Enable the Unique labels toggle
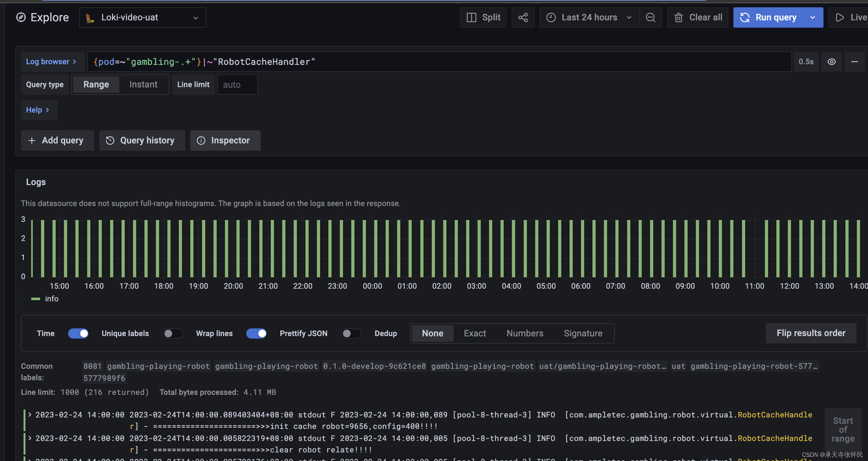The height and width of the screenshot is (461, 868). pyautogui.click(x=172, y=334)
